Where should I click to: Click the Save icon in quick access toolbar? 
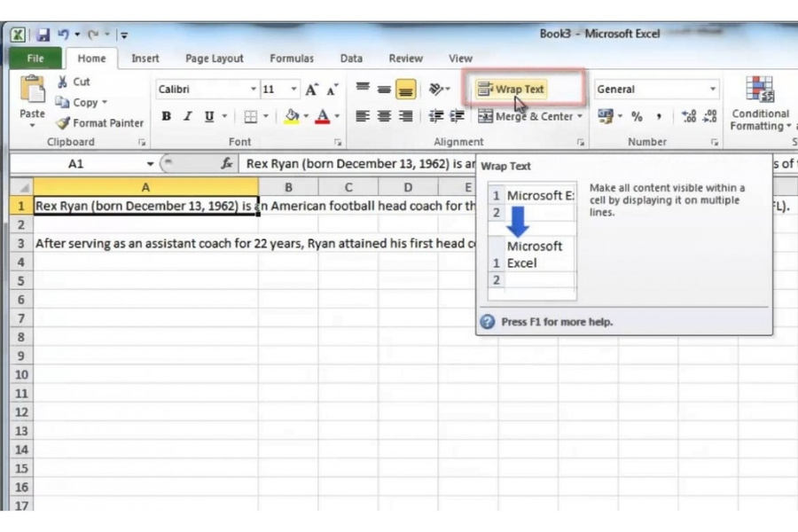point(43,35)
